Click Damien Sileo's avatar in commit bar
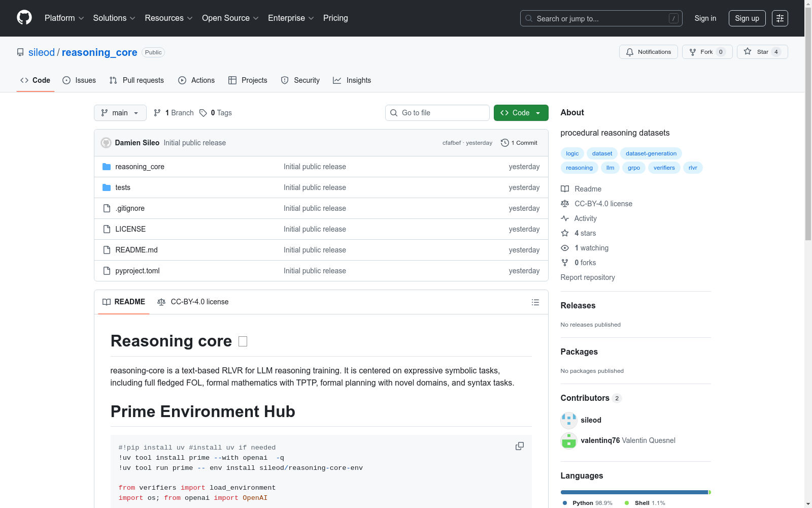Viewport: 812px width, 508px height. click(106, 143)
